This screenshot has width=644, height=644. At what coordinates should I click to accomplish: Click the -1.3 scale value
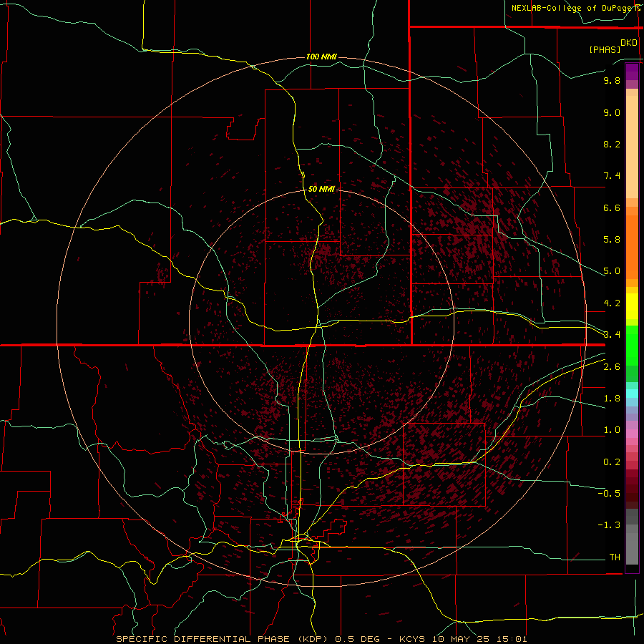pos(609,525)
